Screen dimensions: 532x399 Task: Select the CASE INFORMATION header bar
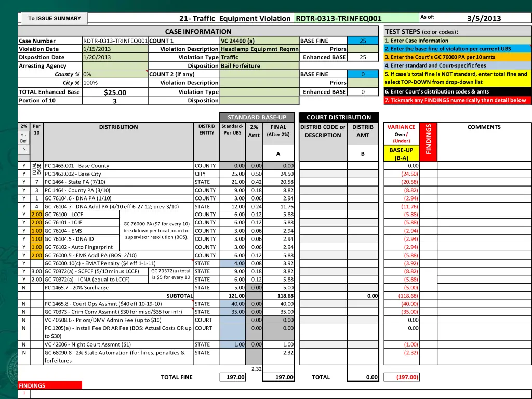pos(198,32)
